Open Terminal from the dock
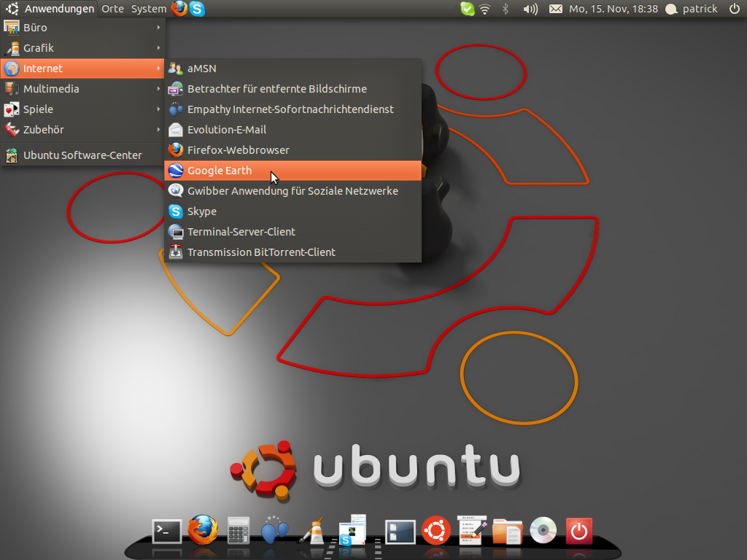747x560 pixels. click(x=167, y=531)
